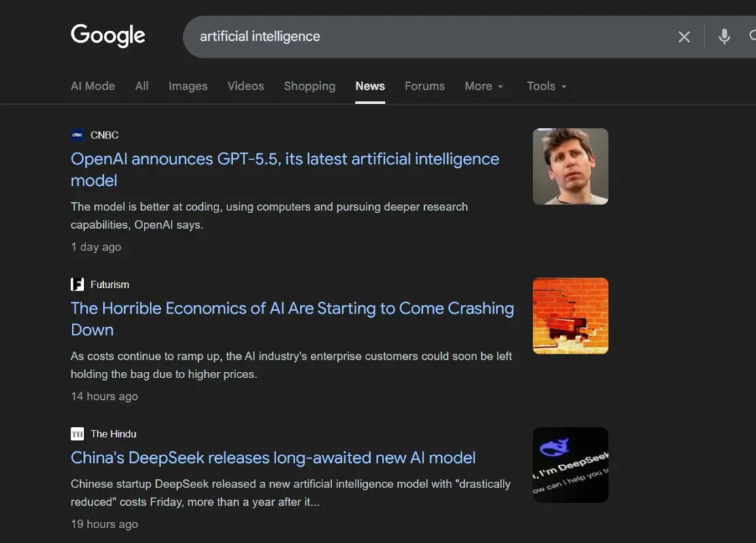Open the DeepSeek thumbnail of The Hindu article

[570, 465]
